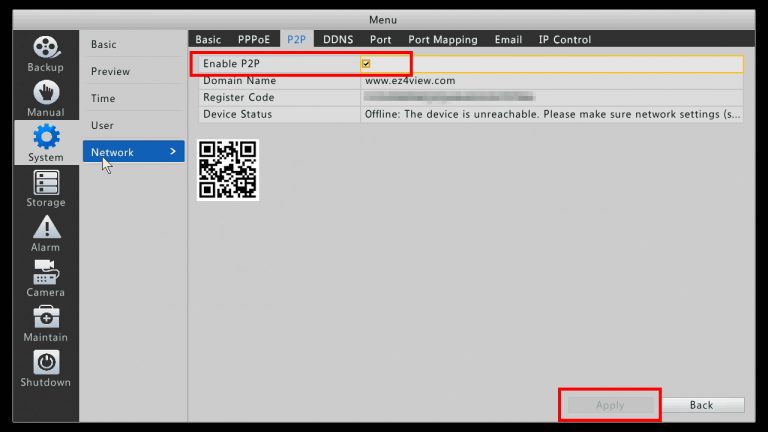Click the Register Code label
The image size is (768, 432).
click(x=239, y=97)
